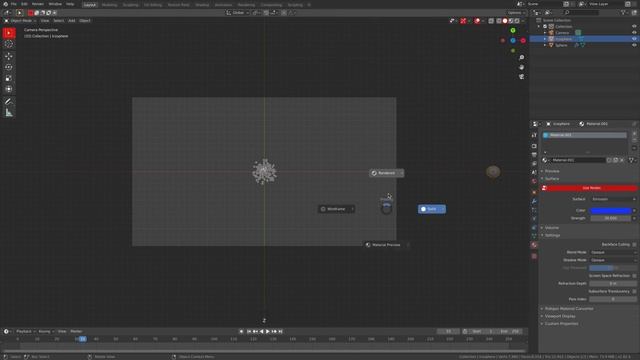Open timeline Playback popover
The width and height of the screenshot is (640, 360).
click(x=25, y=331)
